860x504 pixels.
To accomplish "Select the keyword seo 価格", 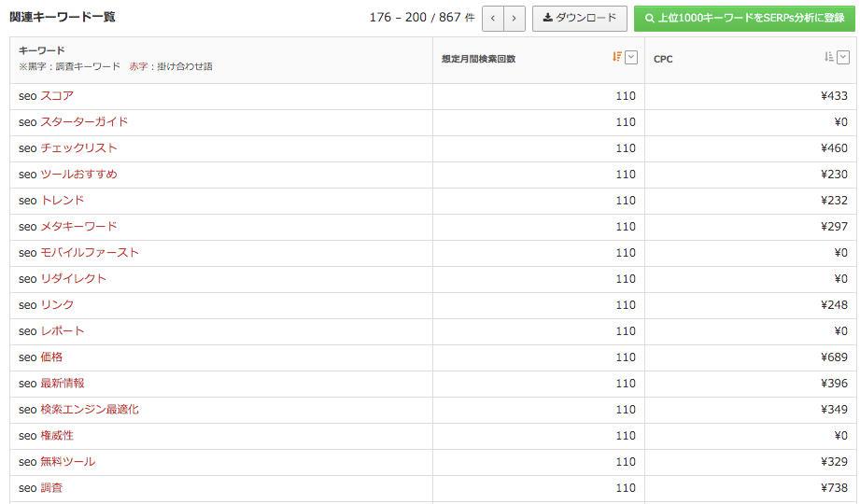I will pyautogui.click(x=40, y=357).
